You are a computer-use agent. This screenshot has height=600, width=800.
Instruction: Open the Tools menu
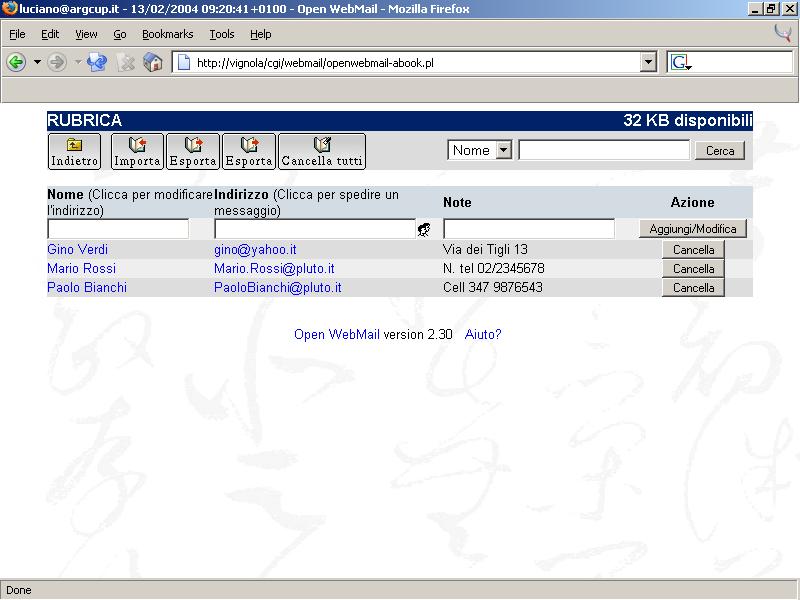222,34
